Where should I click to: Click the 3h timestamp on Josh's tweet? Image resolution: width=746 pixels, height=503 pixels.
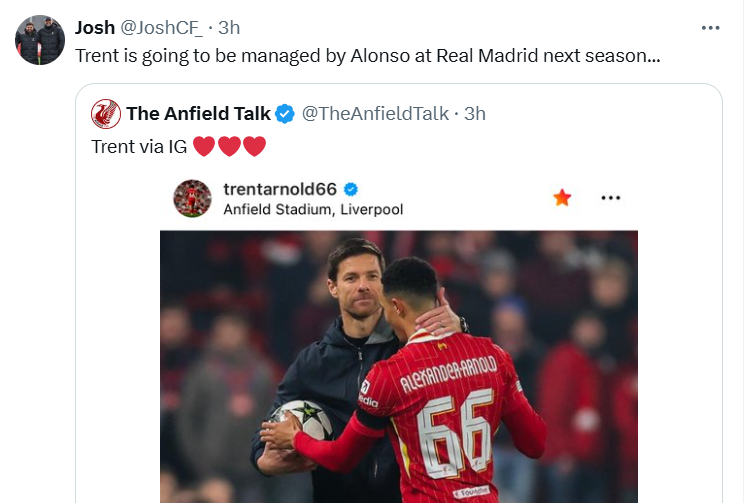pyautogui.click(x=229, y=27)
